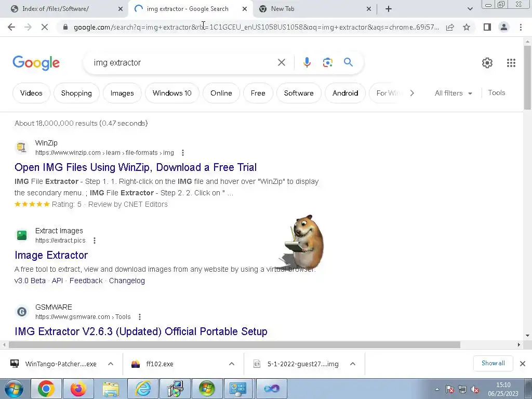The height and width of the screenshot is (399, 532).
Task: Open IMG Extractor V2.6.3 result
Action: point(141,331)
